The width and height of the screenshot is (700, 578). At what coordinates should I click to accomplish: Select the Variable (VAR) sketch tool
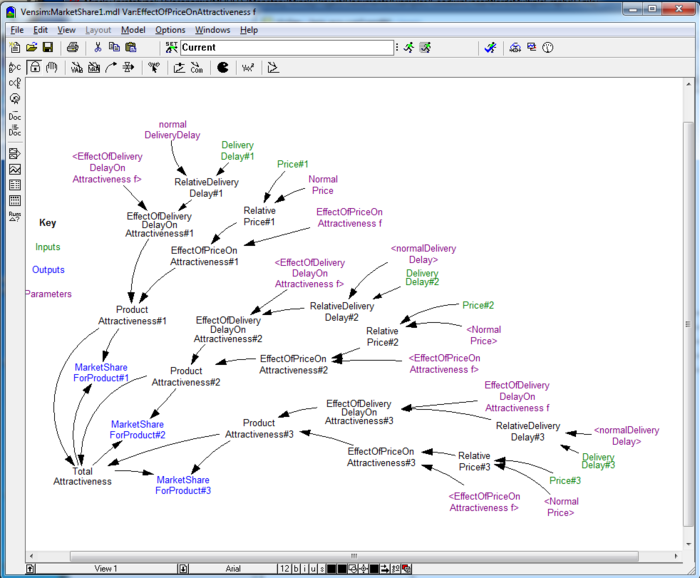click(x=77, y=68)
